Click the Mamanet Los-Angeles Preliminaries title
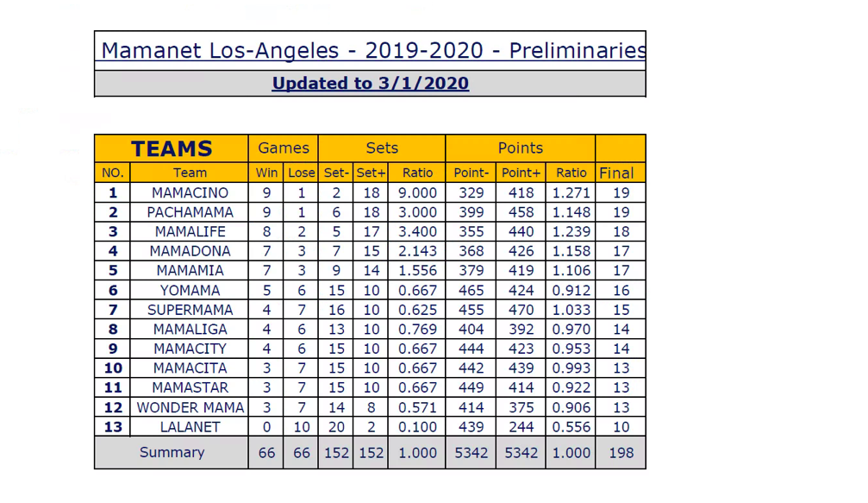 point(373,50)
